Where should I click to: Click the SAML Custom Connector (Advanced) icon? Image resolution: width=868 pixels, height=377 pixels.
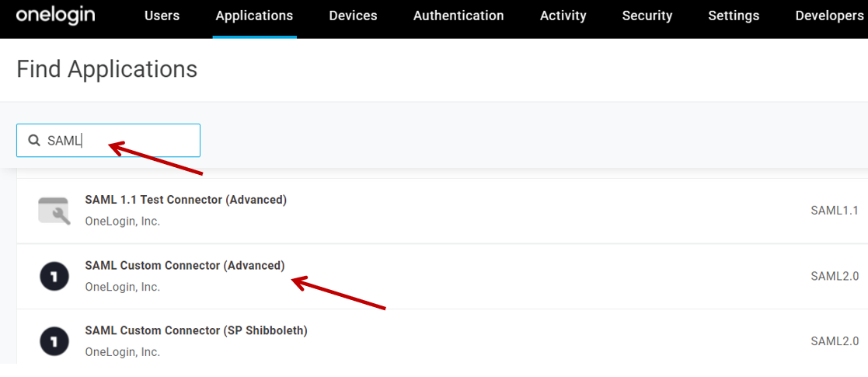pos(54,276)
